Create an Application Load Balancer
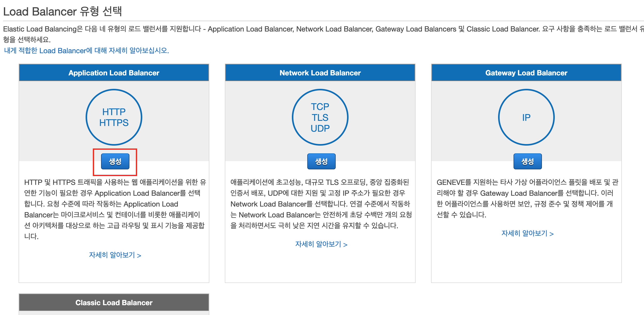Viewport: 644px width, 315px height. 115,161
